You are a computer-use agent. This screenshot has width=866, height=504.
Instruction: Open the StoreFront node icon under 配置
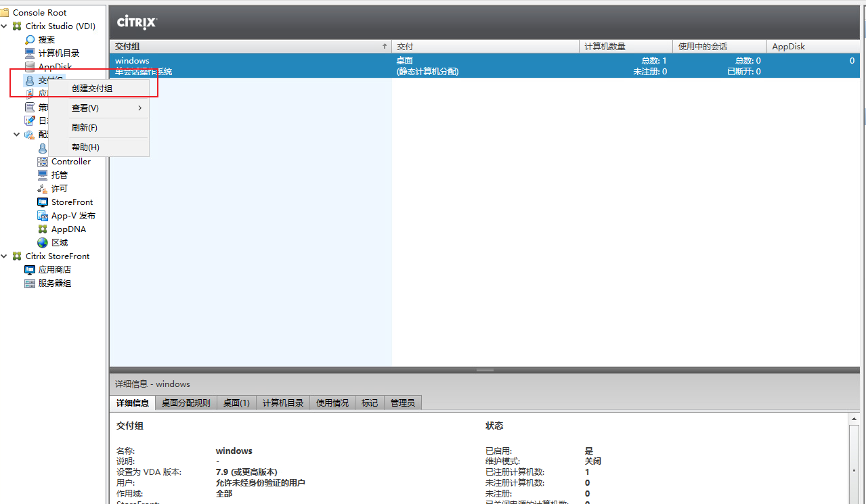coord(43,202)
